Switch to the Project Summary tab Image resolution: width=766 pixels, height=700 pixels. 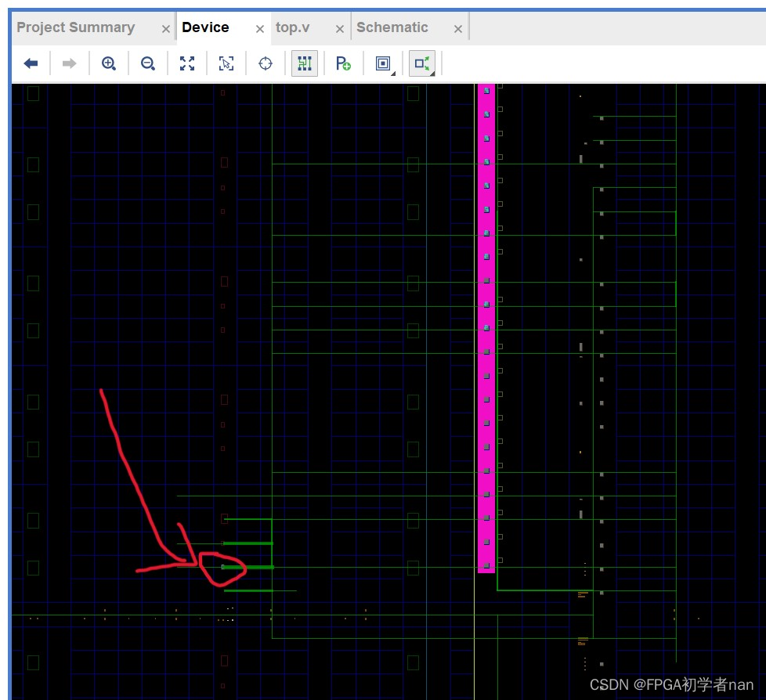(x=76, y=27)
